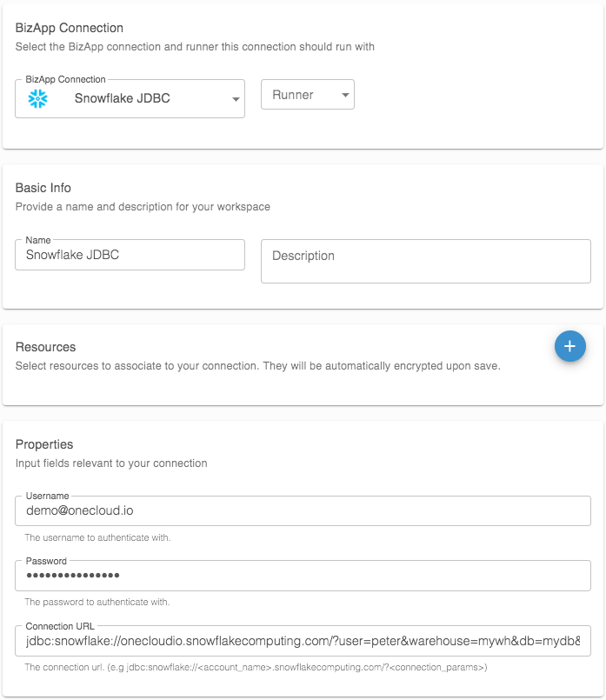The image size is (606, 700).
Task: Click the Snowflake logo icon
Action: (x=38, y=98)
